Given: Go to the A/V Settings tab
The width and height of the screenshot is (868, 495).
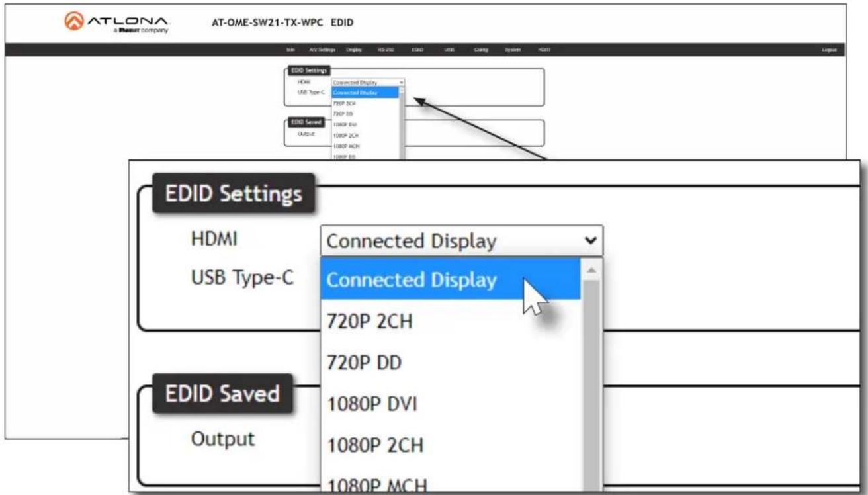Looking at the screenshot, I should 322,50.
